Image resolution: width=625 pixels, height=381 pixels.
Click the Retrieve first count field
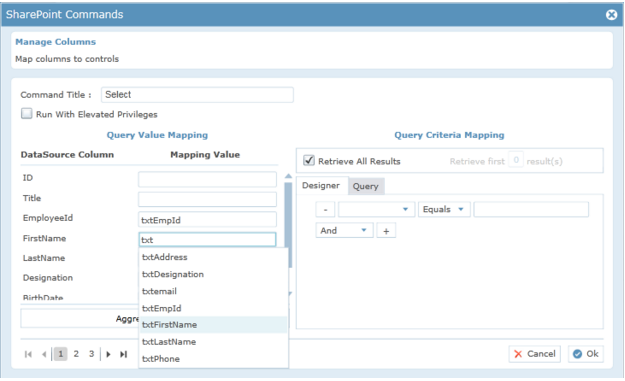[516, 160]
